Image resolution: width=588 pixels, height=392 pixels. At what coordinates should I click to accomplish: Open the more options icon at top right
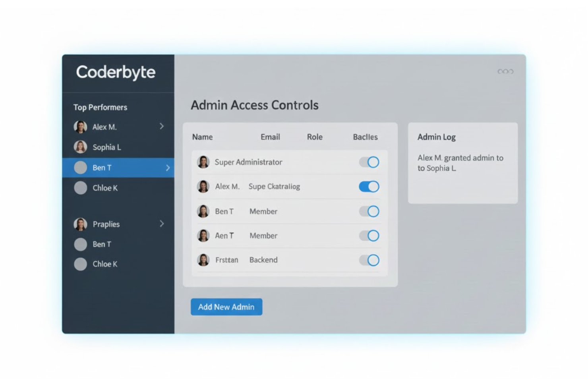(505, 71)
